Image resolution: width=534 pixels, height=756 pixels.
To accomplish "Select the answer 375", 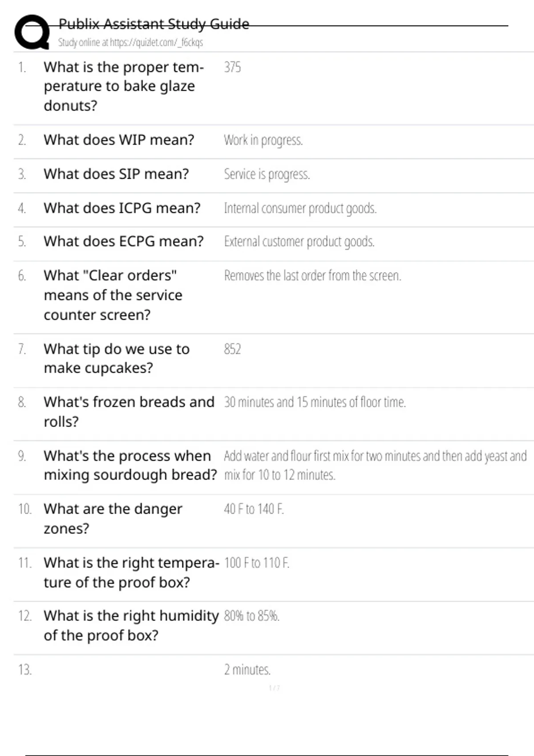I will 232,67.
